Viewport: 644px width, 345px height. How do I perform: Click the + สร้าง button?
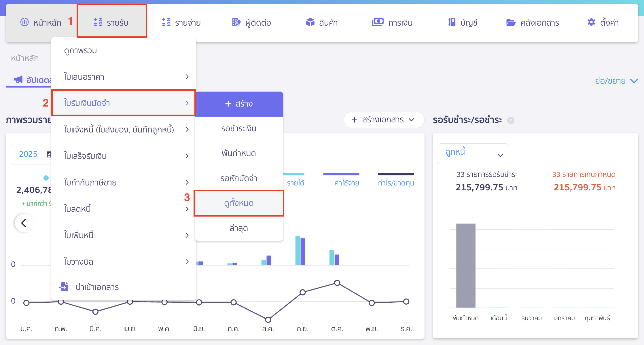tap(239, 104)
